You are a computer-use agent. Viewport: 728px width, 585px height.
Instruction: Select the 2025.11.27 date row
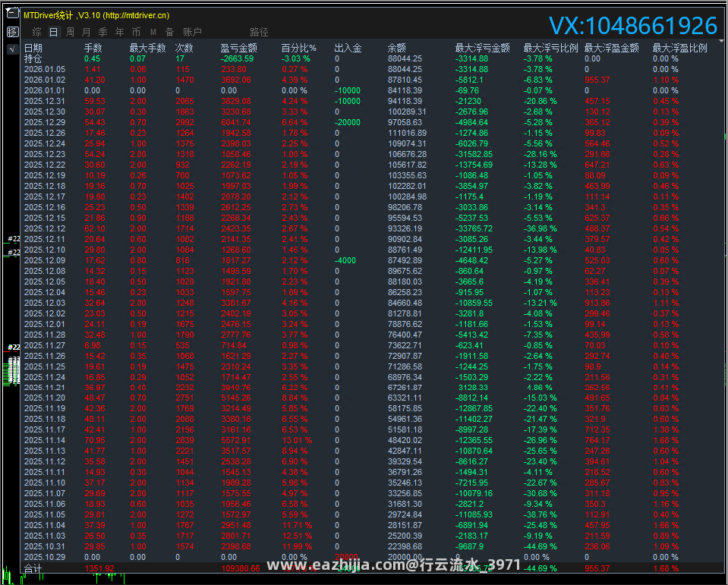(x=45, y=346)
